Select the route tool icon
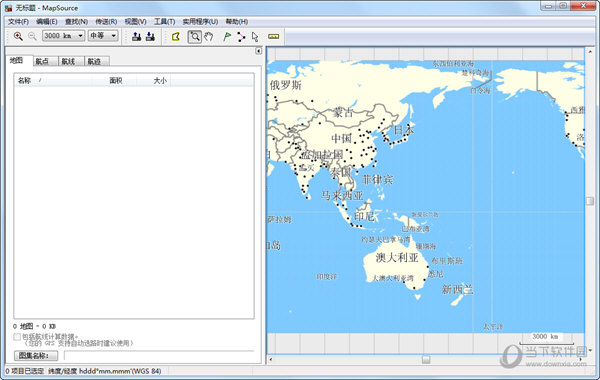The image size is (600, 380). coord(241,37)
